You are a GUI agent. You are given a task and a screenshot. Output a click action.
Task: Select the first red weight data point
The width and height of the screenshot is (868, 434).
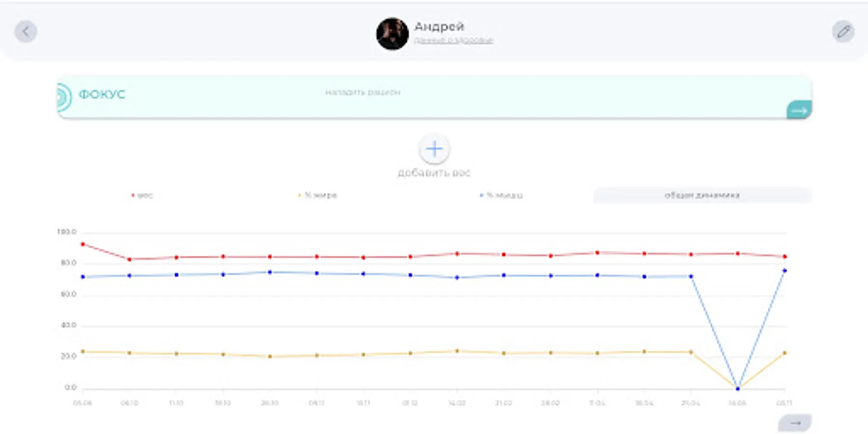pos(83,244)
